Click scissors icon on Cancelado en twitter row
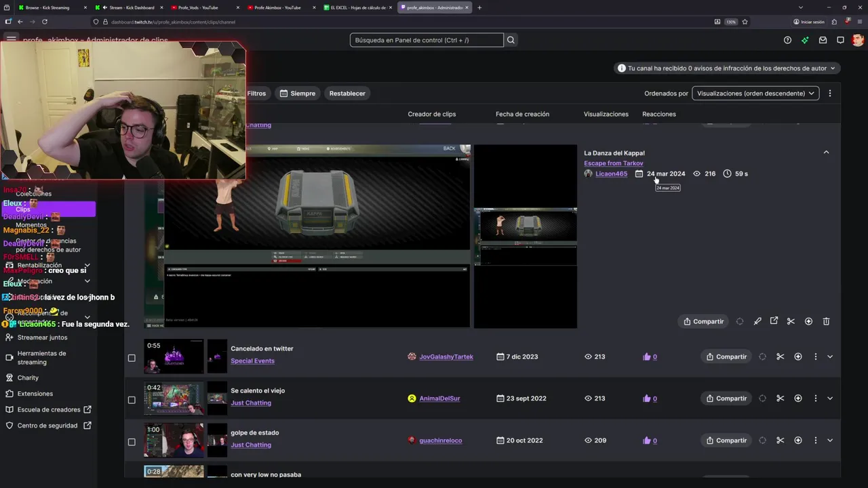This screenshot has height=488, width=868. (780, 357)
